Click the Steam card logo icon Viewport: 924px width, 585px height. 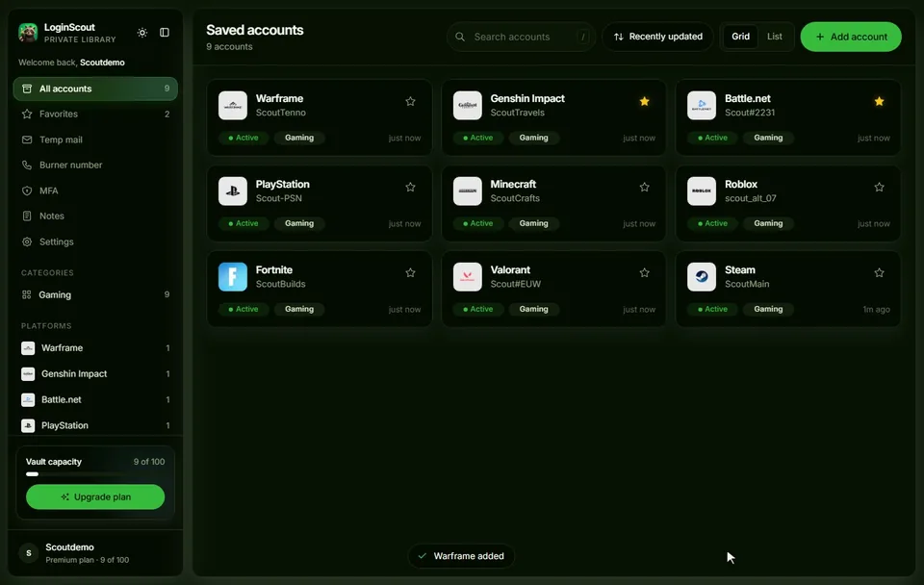click(x=702, y=277)
